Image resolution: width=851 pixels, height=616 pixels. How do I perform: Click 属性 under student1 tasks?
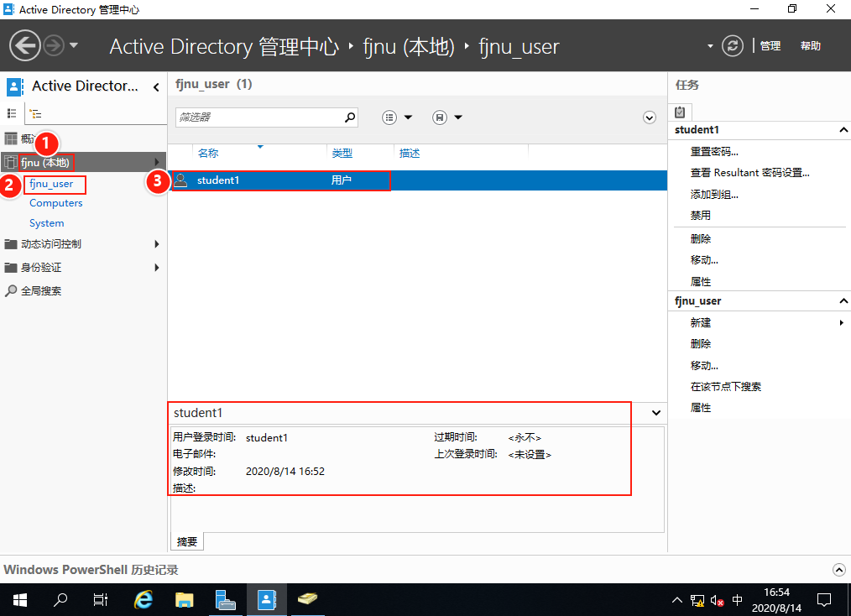coord(700,282)
